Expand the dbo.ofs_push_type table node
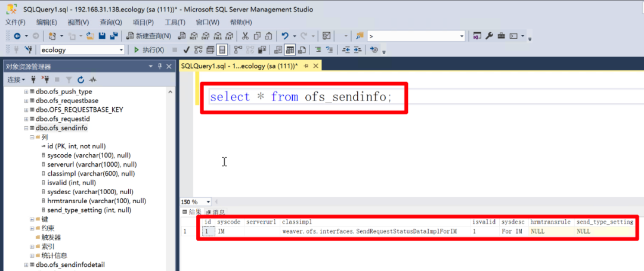Screen dimensions: 644x271 pyautogui.click(x=26, y=92)
